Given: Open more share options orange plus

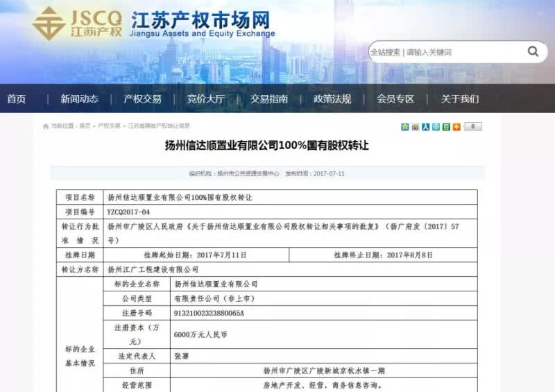Looking at the screenshot, I should pos(456,126).
